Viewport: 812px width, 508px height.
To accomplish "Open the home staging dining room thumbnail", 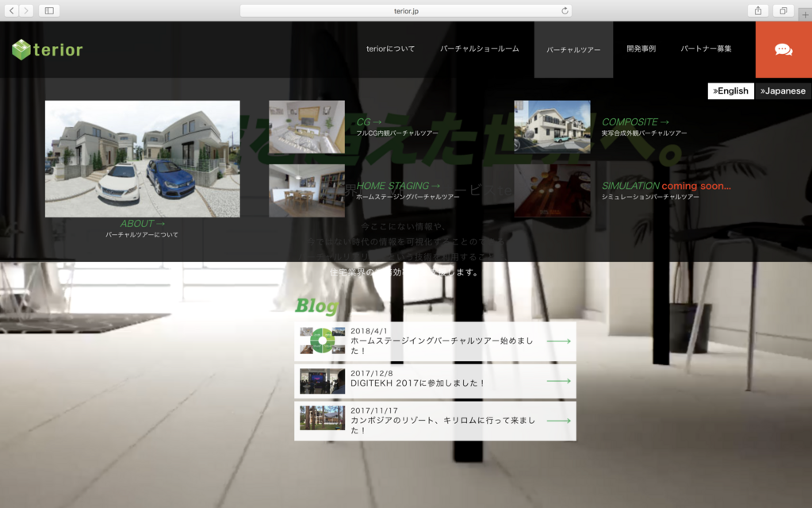I will click(307, 190).
